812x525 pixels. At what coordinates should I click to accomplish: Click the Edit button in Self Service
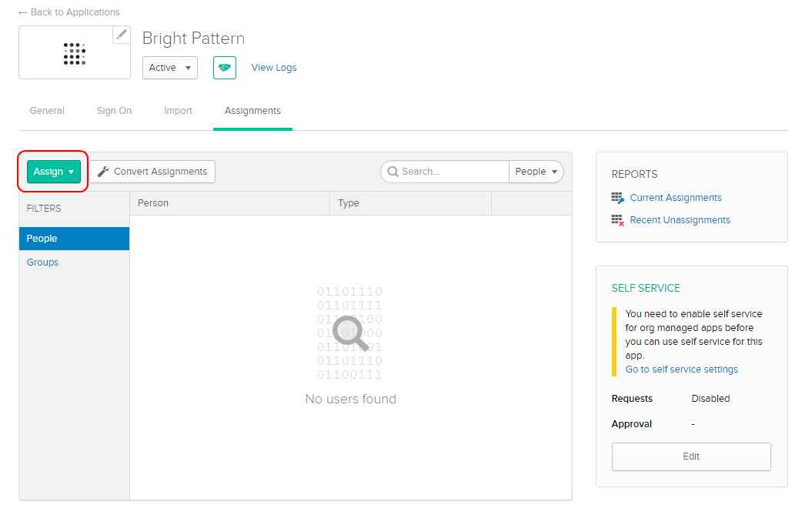click(691, 456)
